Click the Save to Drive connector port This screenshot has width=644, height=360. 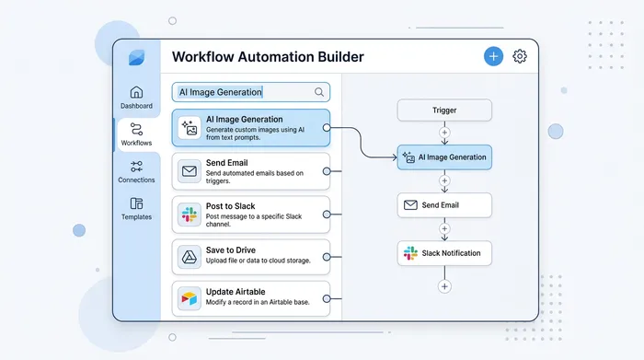point(327,257)
